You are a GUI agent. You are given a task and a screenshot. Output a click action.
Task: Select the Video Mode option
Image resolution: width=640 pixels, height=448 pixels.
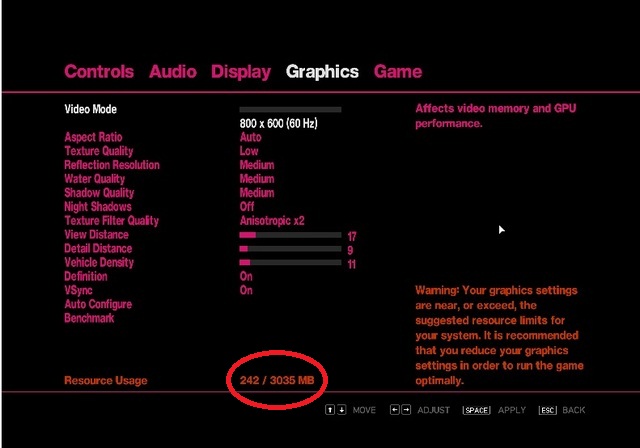click(91, 109)
